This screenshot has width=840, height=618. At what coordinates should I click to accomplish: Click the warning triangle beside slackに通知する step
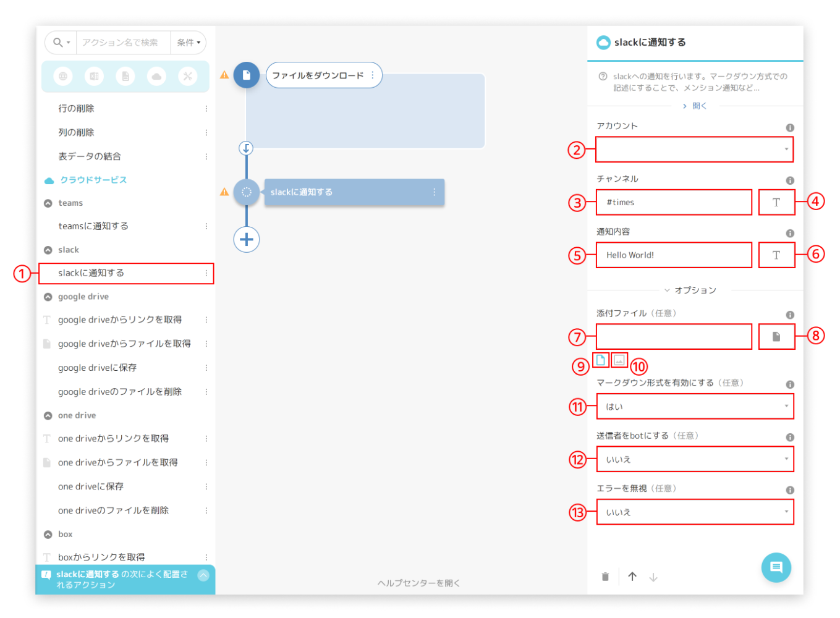point(224,192)
